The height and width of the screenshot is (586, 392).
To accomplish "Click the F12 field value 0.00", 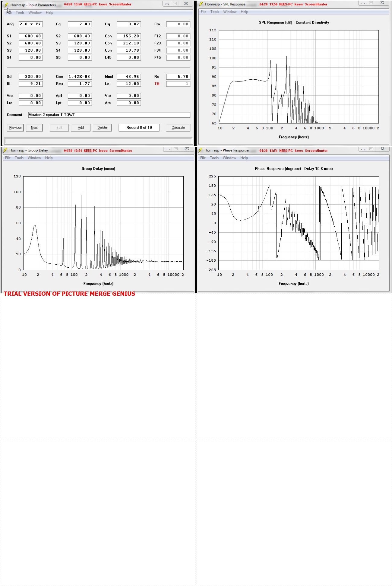I will [178, 36].
